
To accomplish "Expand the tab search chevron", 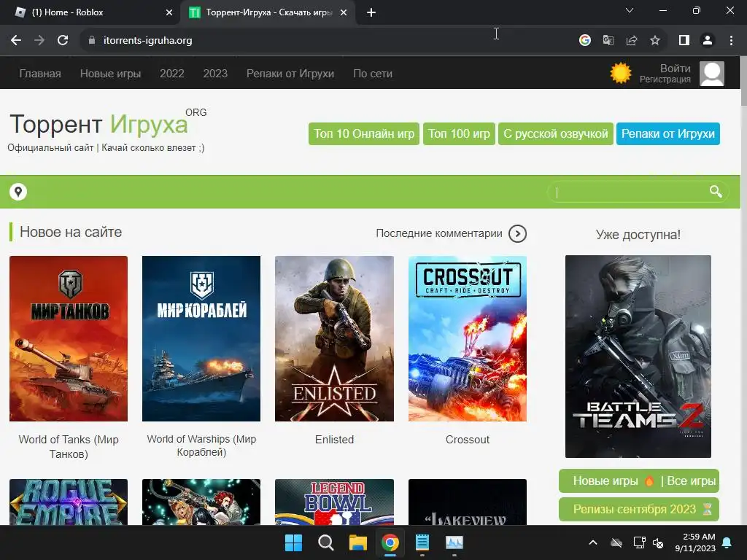I will tap(630, 10).
